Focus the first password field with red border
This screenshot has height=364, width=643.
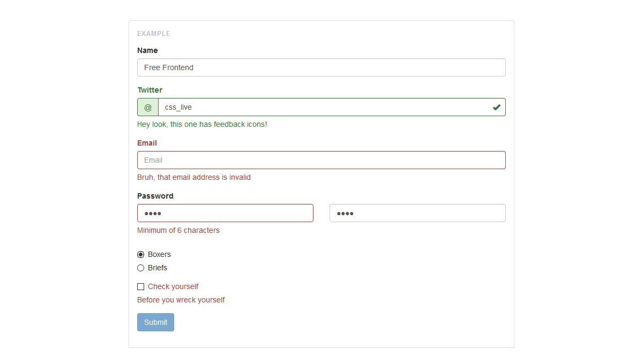(225, 213)
